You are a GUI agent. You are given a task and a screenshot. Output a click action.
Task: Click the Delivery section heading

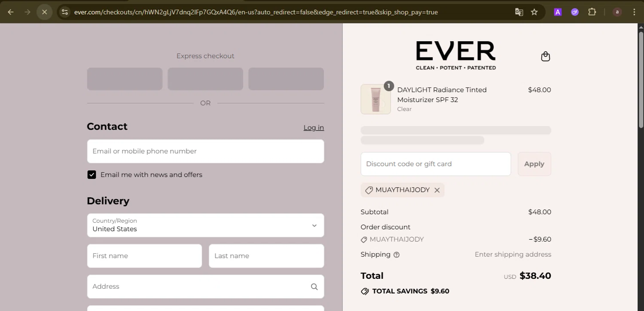pyautogui.click(x=108, y=201)
